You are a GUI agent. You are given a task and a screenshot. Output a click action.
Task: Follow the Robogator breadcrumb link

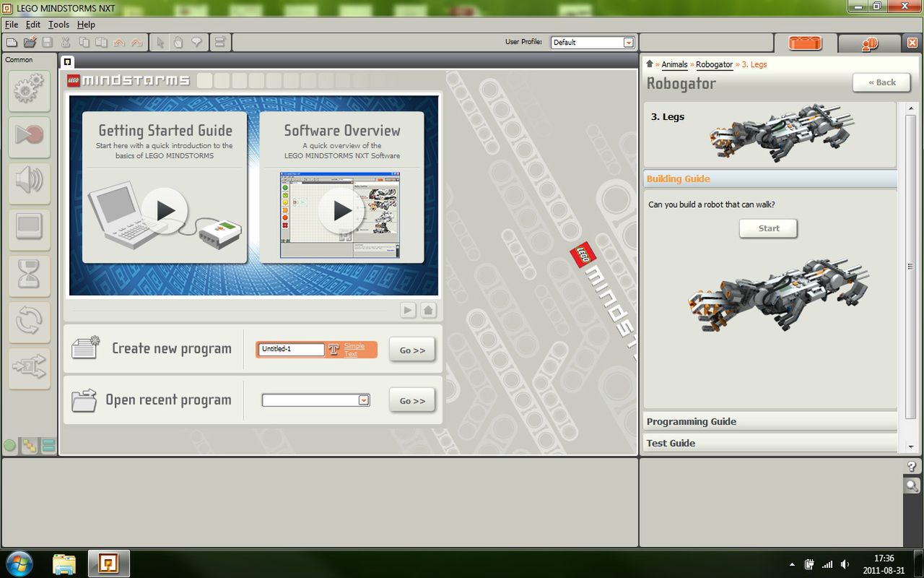714,64
